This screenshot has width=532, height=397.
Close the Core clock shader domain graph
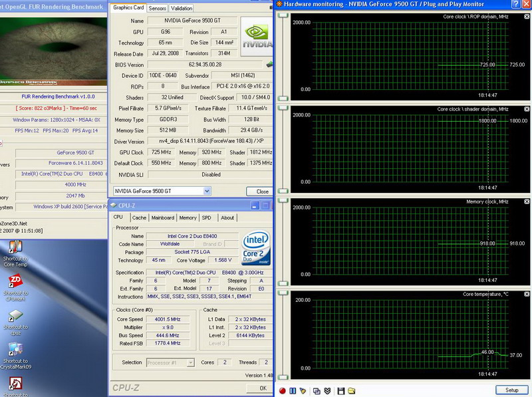point(527,109)
